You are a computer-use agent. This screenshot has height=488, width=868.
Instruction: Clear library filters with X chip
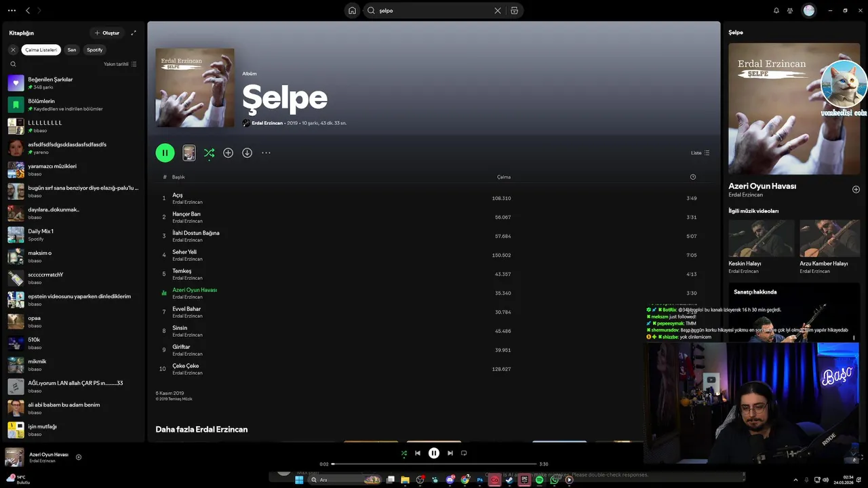13,49
